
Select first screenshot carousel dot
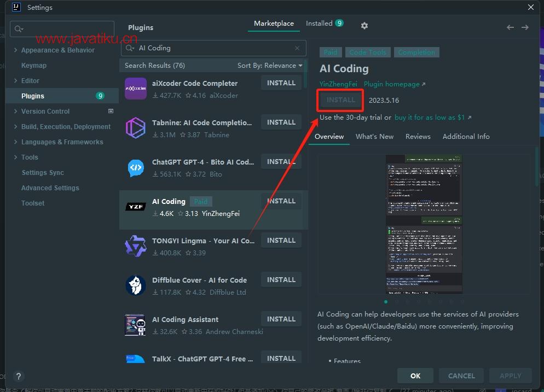coord(386,302)
